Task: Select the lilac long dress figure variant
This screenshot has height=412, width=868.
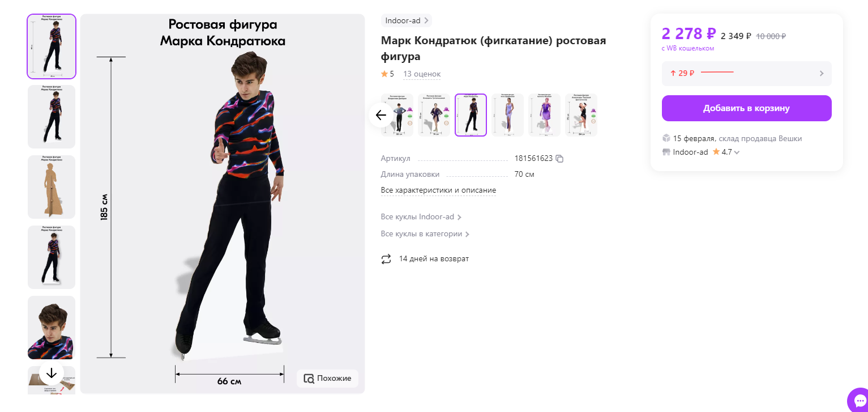Action: tap(507, 115)
